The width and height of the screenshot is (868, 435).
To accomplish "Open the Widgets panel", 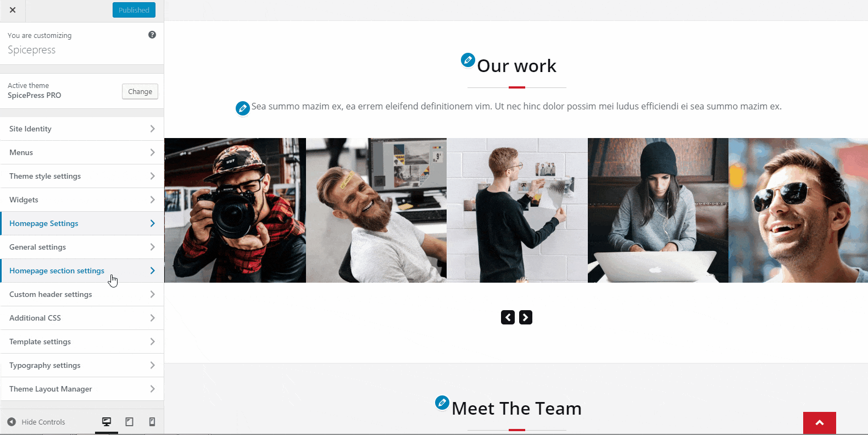I will (x=82, y=200).
